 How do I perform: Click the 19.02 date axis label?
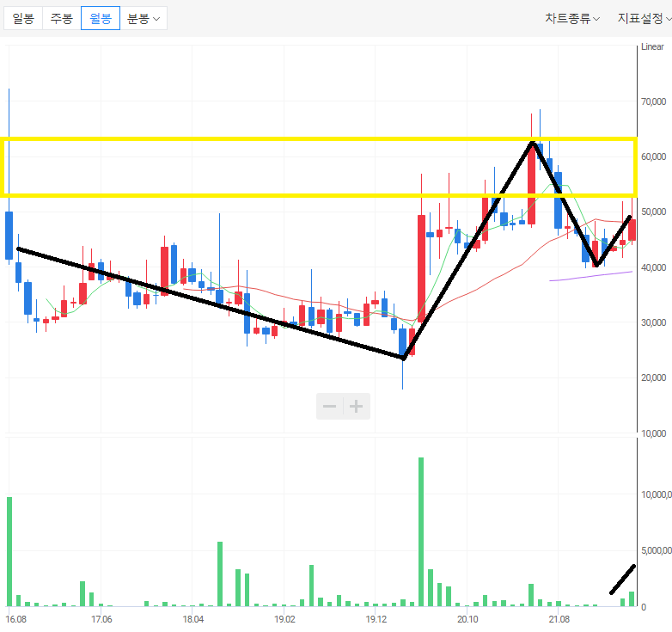[284, 619]
